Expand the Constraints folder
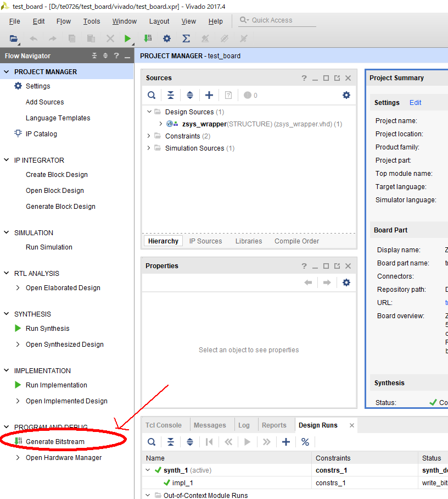The width and height of the screenshot is (448, 499). (x=149, y=136)
